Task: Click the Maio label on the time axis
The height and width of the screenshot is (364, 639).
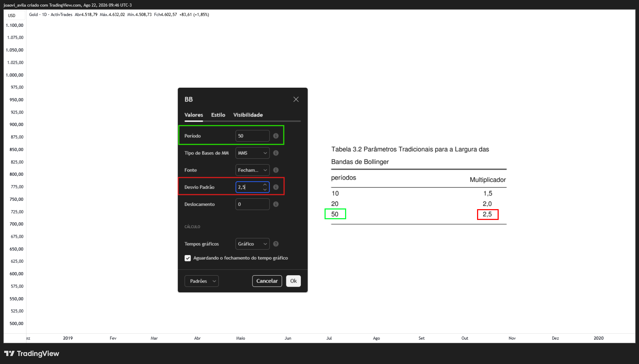Action: click(241, 338)
